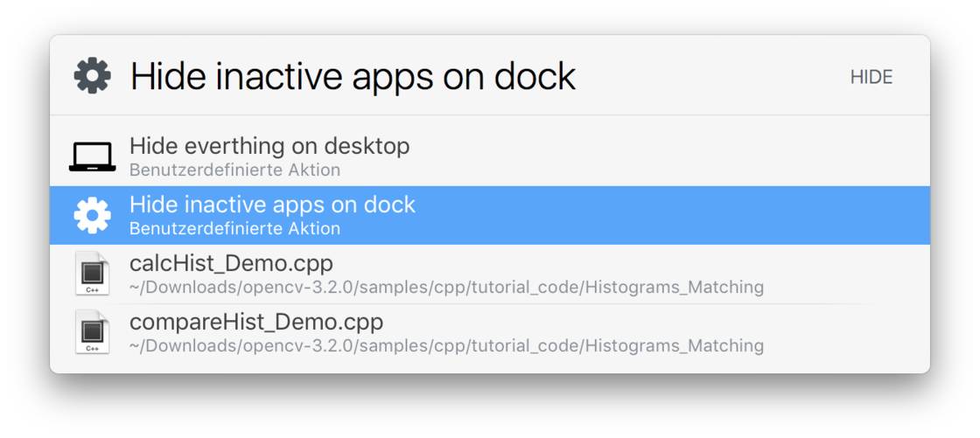The image size is (980, 438).
Task: Click the folder path below calcHist_Demo.cpp
Action: pyautogui.click(x=446, y=287)
